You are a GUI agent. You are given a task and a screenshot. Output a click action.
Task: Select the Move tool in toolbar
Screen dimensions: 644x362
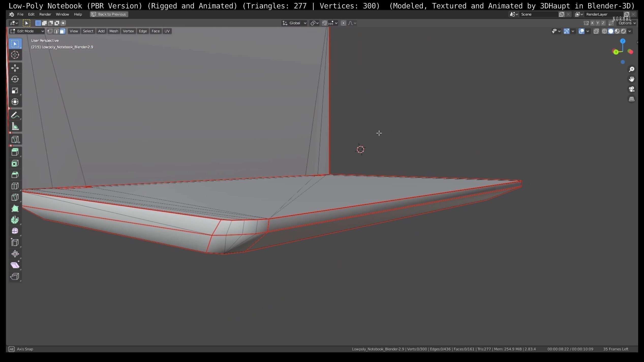(x=15, y=68)
